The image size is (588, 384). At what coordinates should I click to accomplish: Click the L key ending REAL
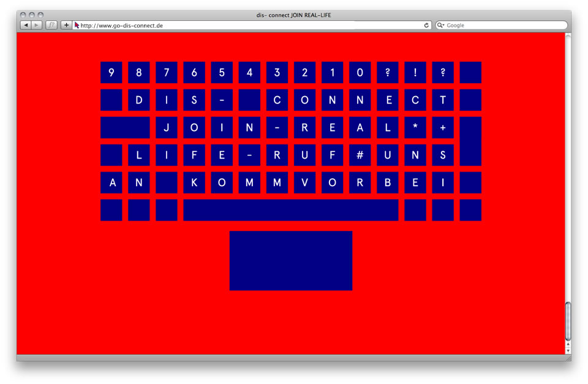[387, 127]
